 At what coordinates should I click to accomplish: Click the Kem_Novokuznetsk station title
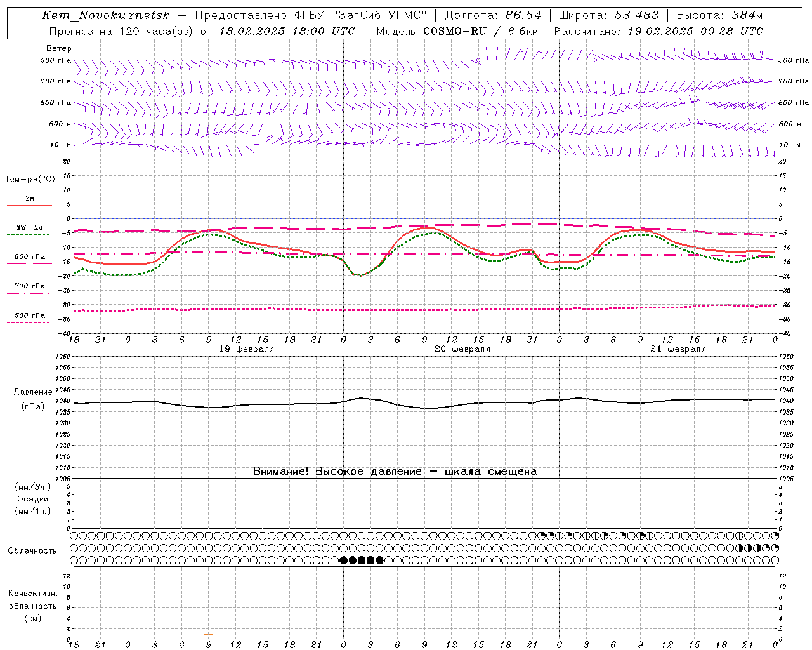pyautogui.click(x=106, y=15)
